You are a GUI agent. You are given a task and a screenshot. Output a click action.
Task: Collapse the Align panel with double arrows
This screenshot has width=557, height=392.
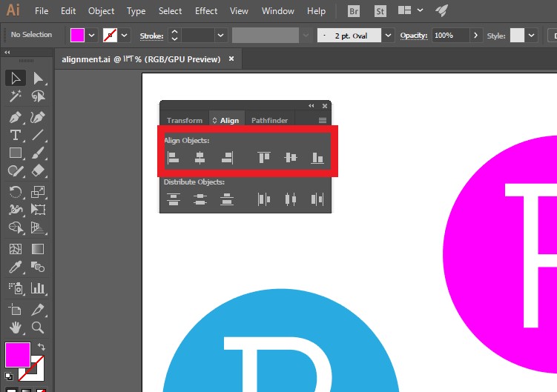[x=312, y=106]
